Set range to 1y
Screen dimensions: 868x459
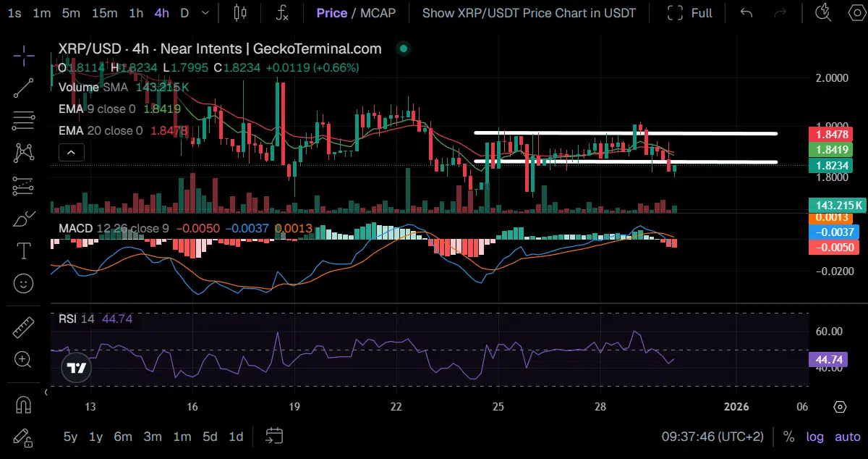pos(95,437)
